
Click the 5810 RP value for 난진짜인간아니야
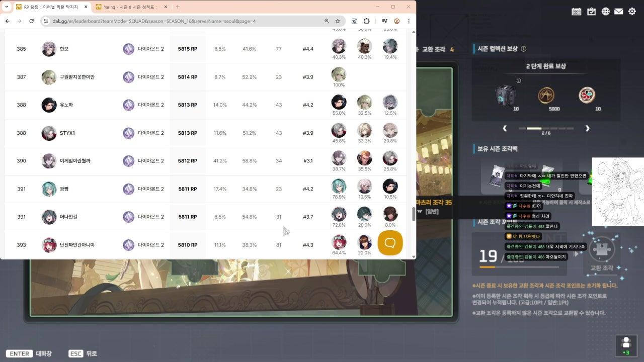(x=188, y=245)
